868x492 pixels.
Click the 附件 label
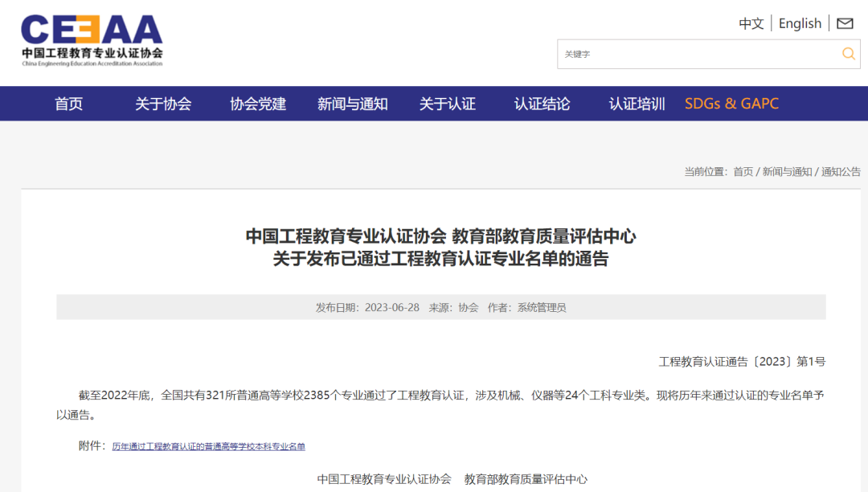[92, 446]
